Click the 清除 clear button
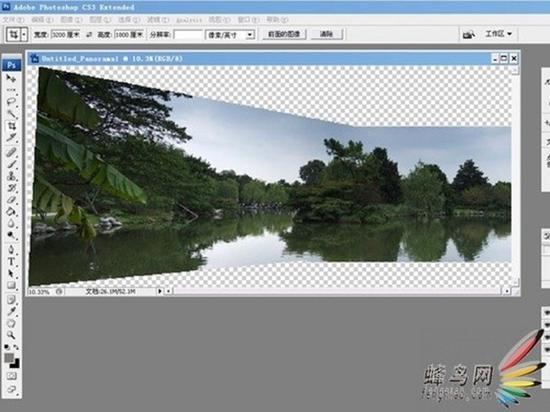Screen dimensions: 550x412 point(327,34)
